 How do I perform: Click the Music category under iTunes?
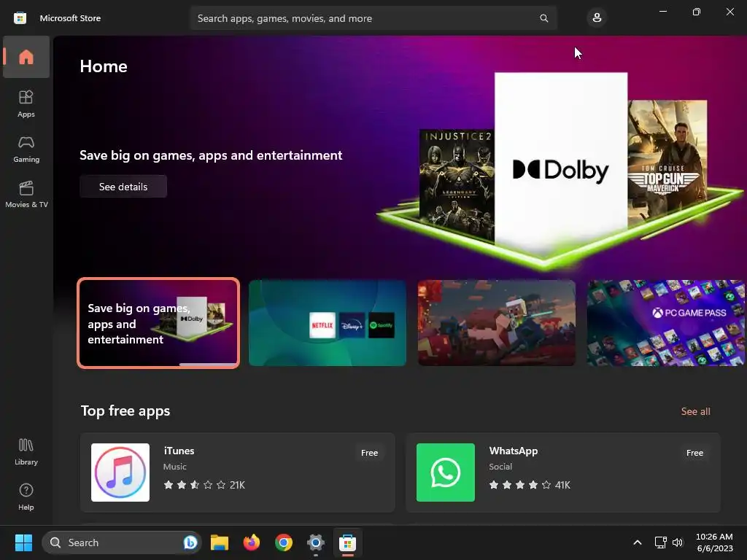coord(175,467)
